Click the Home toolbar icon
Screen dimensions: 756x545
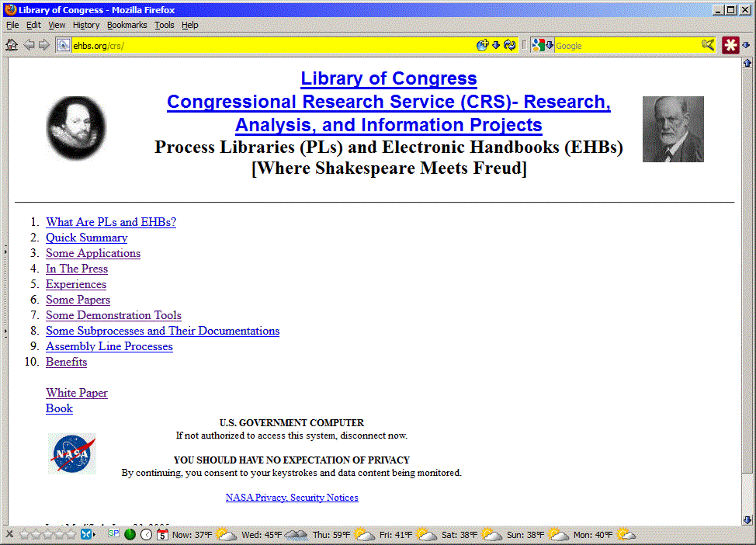[x=12, y=45]
